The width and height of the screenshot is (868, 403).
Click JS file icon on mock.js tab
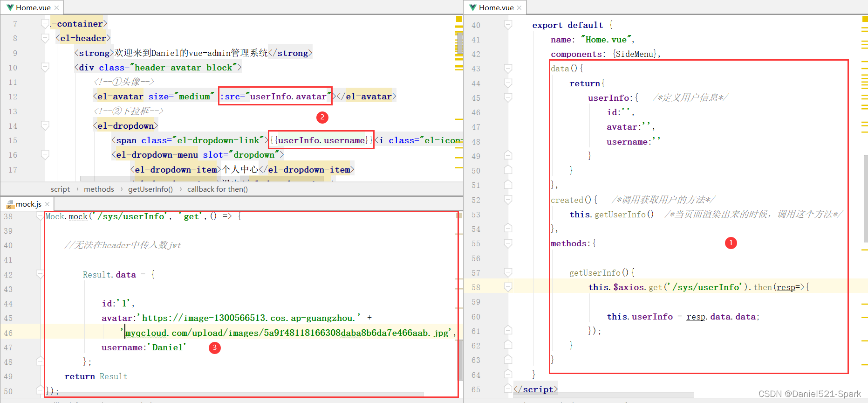[10, 204]
